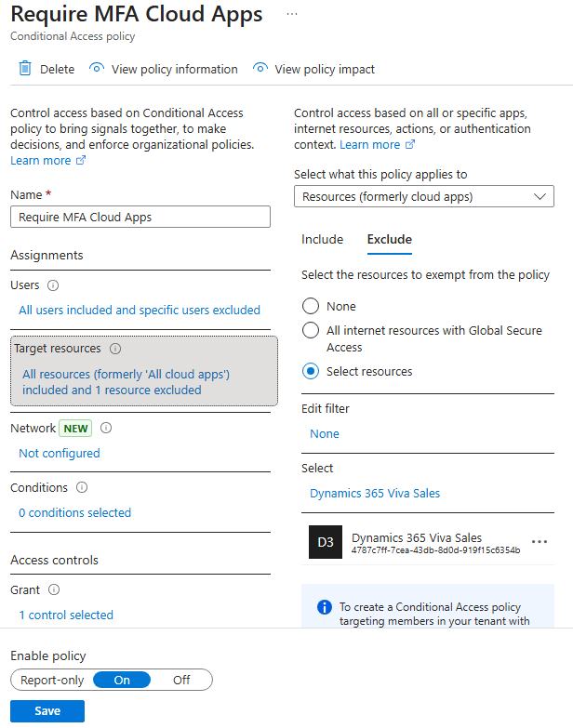Select the None radio button
This screenshot has height=728, width=573.
pyautogui.click(x=311, y=307)
